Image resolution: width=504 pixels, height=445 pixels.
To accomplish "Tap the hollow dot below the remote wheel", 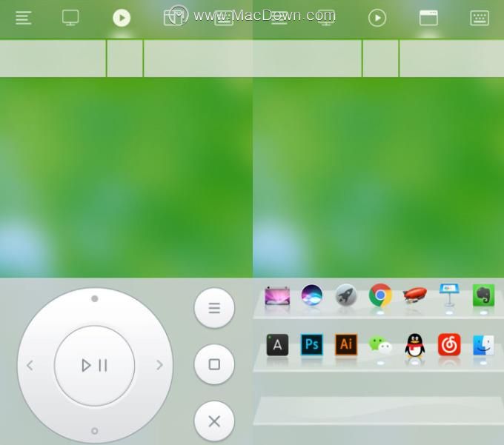I will [x=95, y=431].
